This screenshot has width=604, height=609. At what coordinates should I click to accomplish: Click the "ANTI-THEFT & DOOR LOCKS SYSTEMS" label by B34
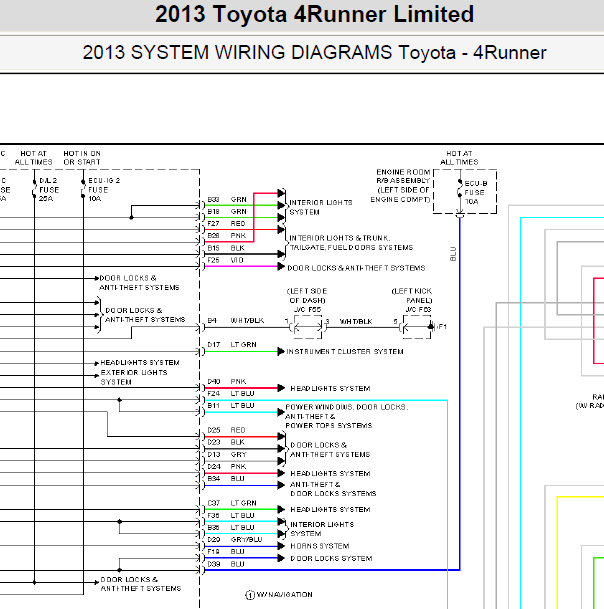[x=333, y=489]
